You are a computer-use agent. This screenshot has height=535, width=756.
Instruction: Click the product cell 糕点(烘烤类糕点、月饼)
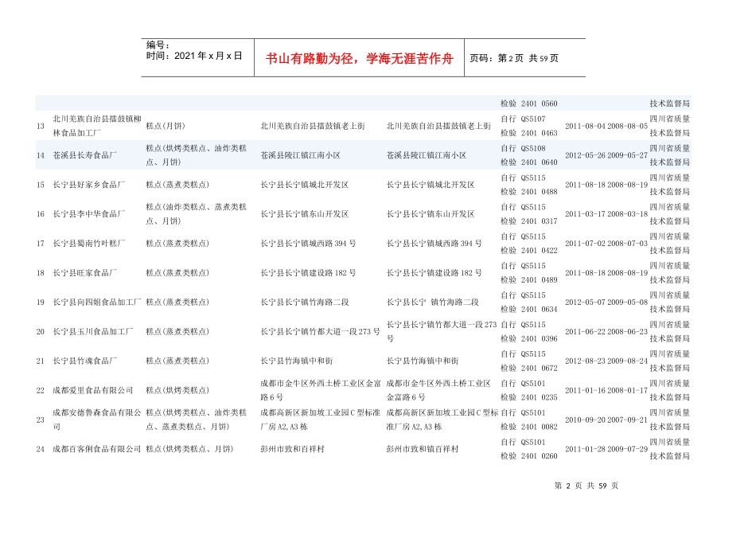pos(189,449)
